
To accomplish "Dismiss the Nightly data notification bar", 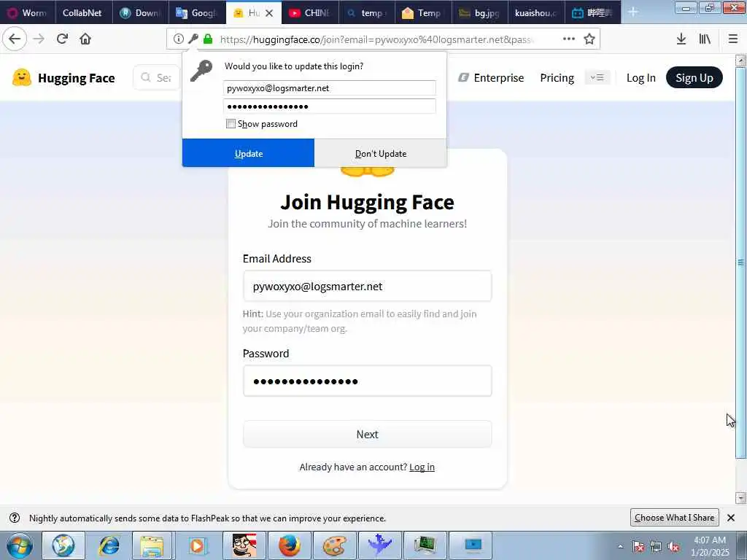I will click(731, 518).
